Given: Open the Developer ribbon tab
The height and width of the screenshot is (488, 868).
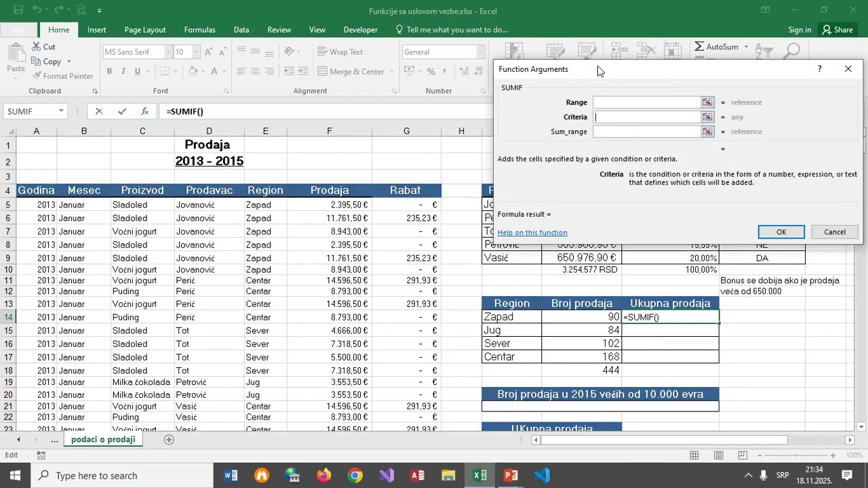Looking at the screenshot, I should [361, 30].
